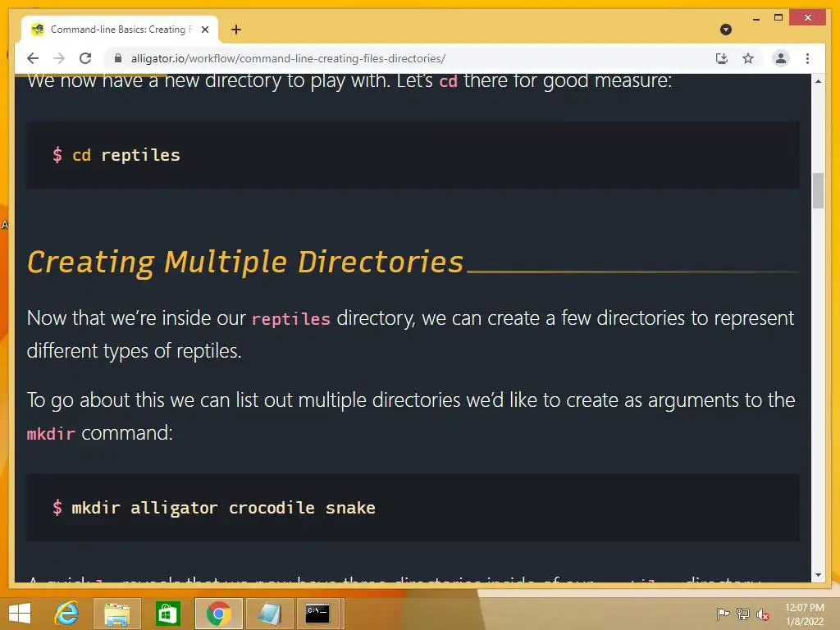The image size is (840, 630).
Task: Open the Chrome profile avatar
Action: point(781,58)
